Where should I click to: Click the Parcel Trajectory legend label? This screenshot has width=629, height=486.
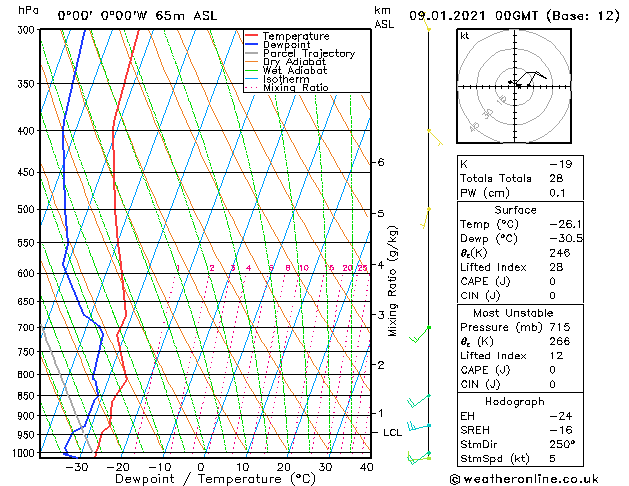click(x=309, y=53)
